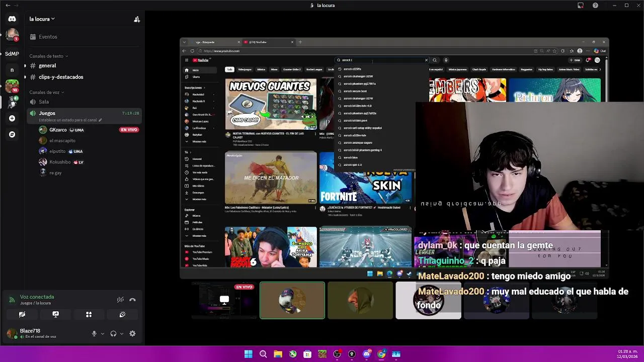The width and height of the screenshot is (644, 362).
Task: Open the Minecraft server with 10 notifications
Action: pyautogui.click(x=12, y=86)
